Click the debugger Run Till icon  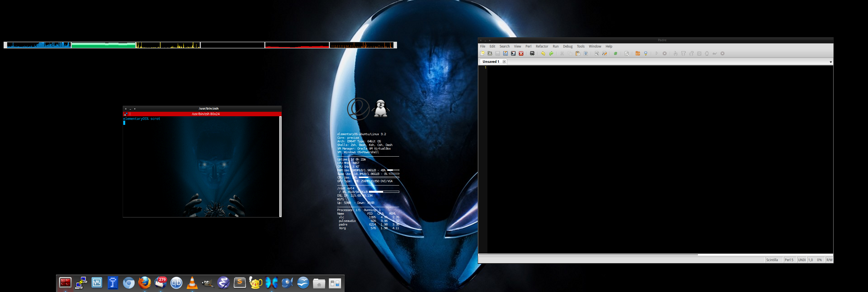pos(699,54)
